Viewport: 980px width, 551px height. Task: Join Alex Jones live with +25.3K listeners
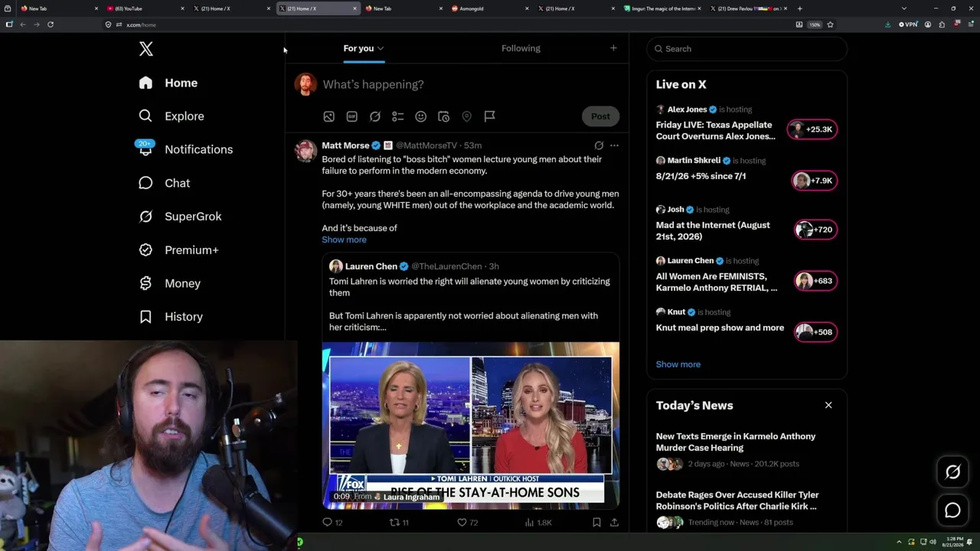[x=812, y=129]
